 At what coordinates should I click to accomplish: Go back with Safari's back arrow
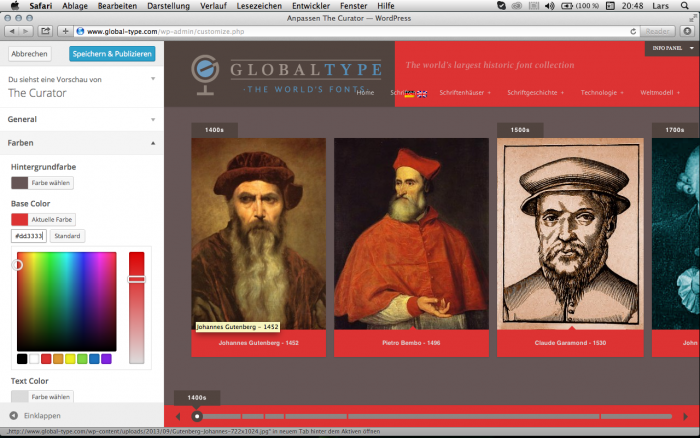(12, 31)
